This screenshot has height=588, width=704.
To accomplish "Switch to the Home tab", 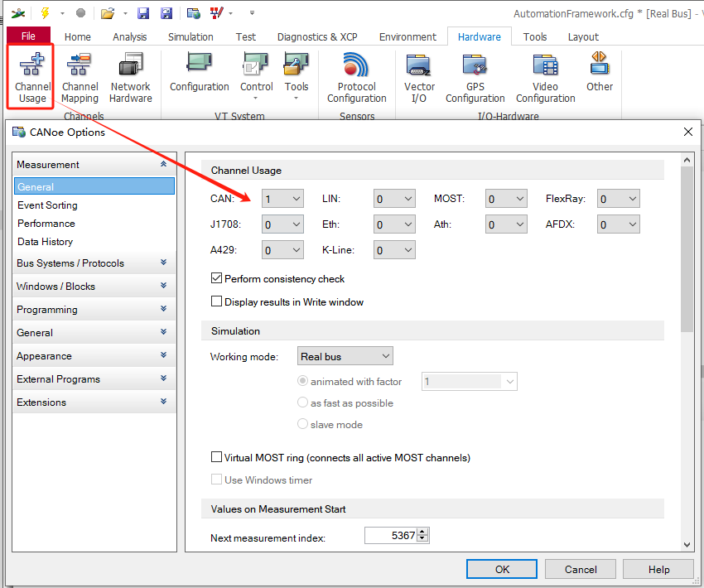I will click(x=77, y=36).
